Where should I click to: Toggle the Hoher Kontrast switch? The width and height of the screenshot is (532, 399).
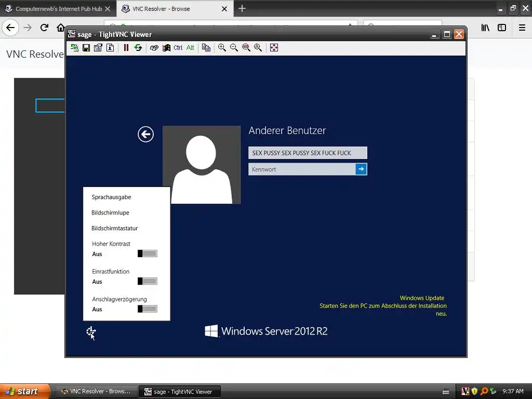click(147, 254)
